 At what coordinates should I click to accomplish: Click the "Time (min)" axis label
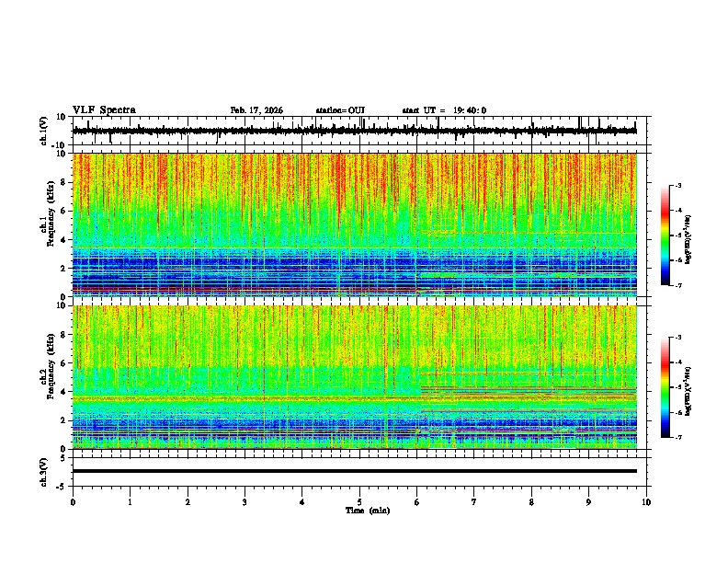click(x=368, y=511)
